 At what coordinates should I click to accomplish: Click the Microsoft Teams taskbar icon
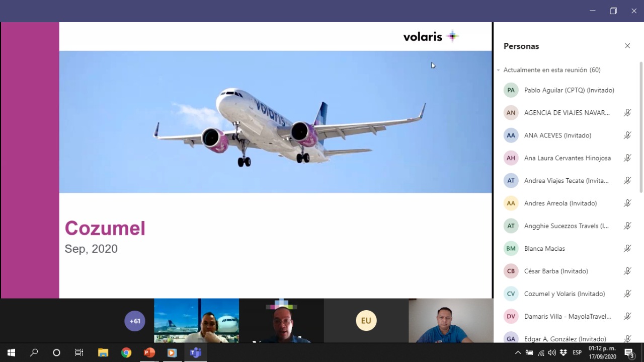(x=195, y=352)
